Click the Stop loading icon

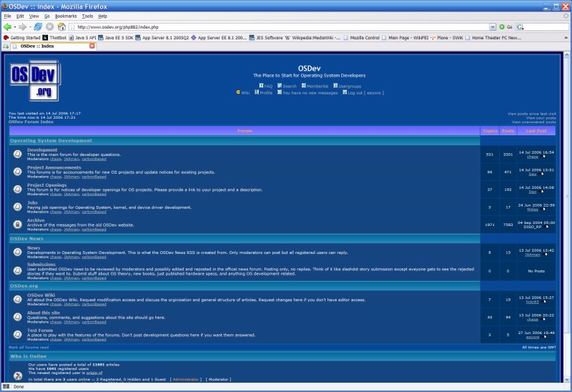point(50,26)
